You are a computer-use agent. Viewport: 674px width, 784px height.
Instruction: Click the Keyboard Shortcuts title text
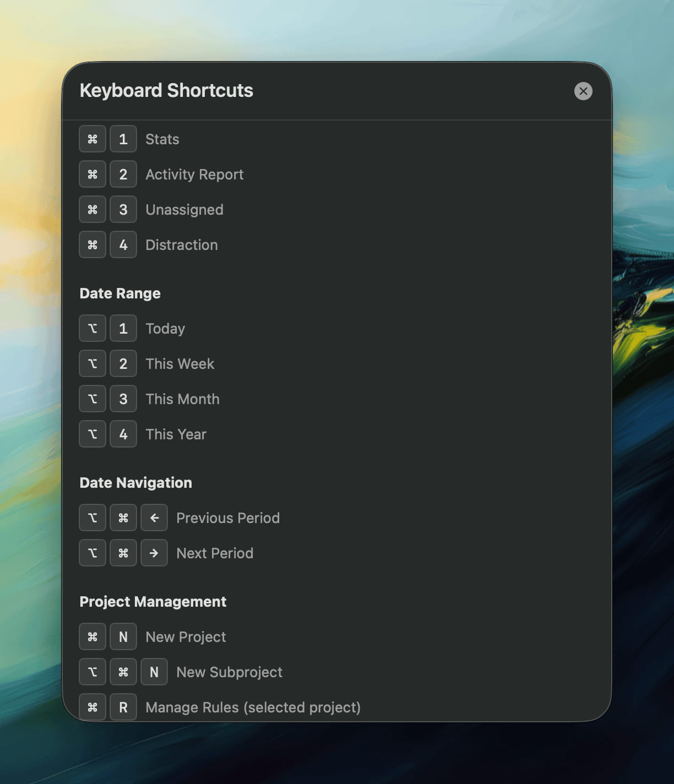point(166,90)
